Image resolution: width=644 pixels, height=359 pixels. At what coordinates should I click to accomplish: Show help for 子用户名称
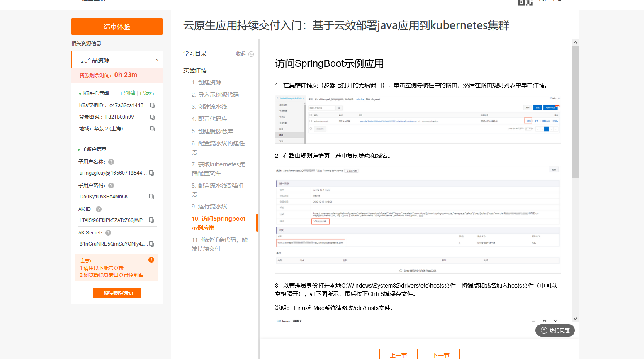pyautogui.click(x=111, y=162)
